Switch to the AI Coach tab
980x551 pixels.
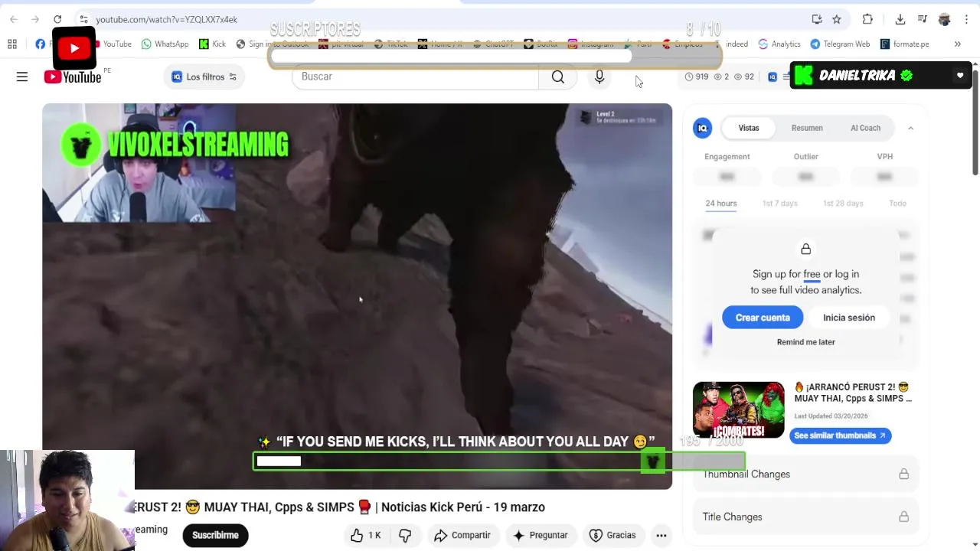coord(865,128)
